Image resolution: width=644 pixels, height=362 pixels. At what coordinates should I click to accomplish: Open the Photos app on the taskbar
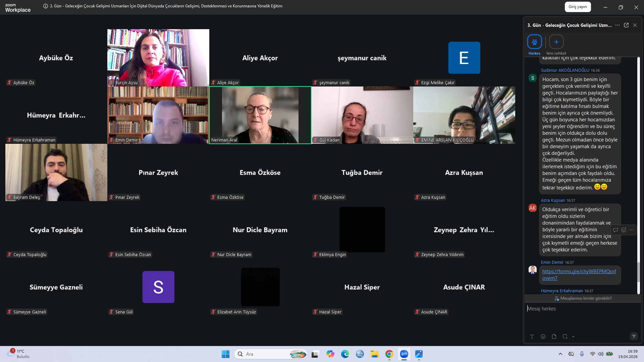(419, 354)
